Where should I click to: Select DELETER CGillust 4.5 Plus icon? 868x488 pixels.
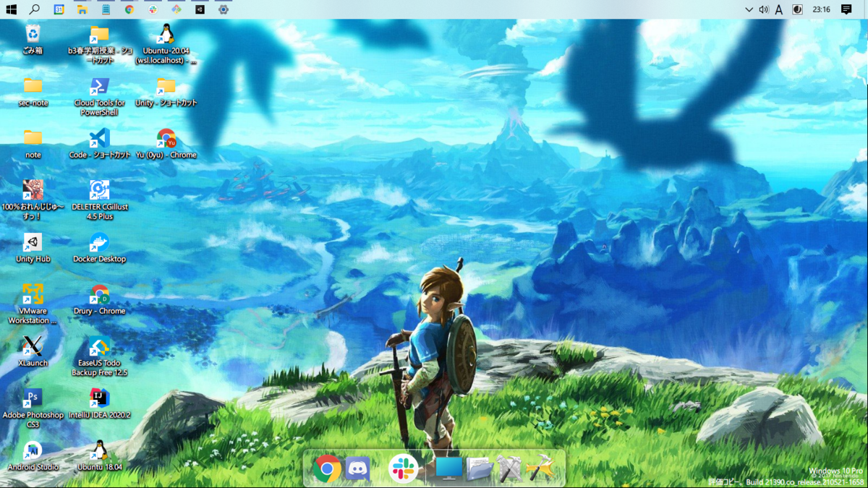(100, 200)
